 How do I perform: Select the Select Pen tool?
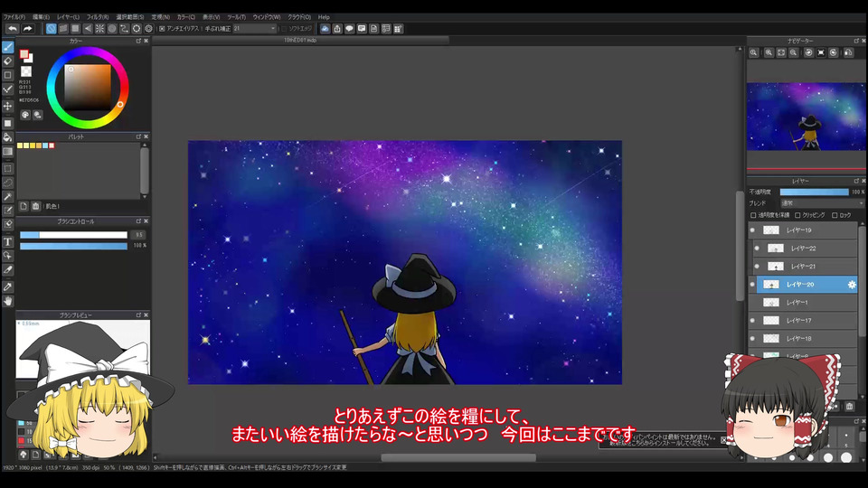(8, 211)
